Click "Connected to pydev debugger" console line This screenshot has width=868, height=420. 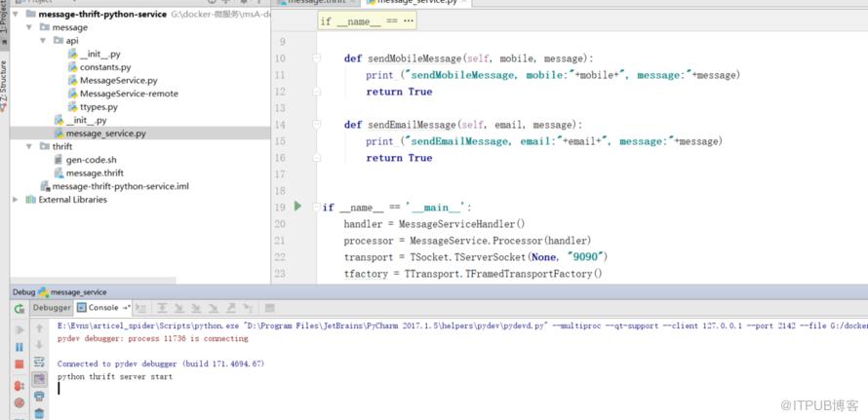coord(161,364)
